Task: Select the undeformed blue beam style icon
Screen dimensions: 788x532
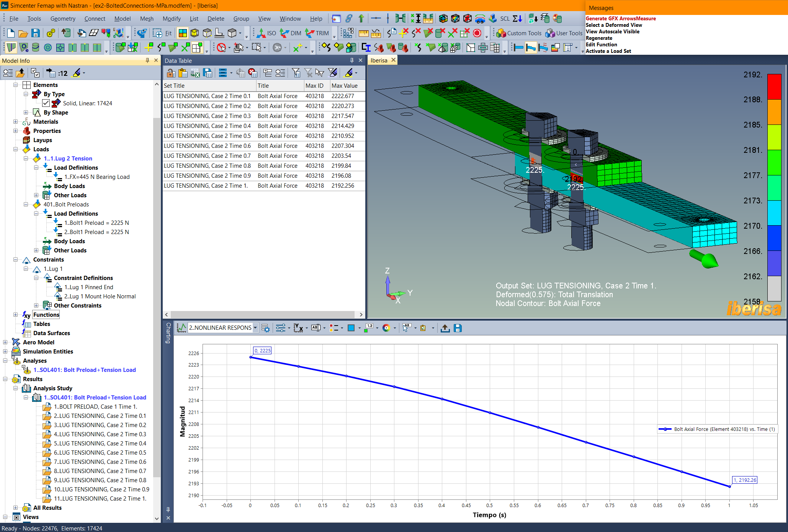Action: tap(518, 47)
